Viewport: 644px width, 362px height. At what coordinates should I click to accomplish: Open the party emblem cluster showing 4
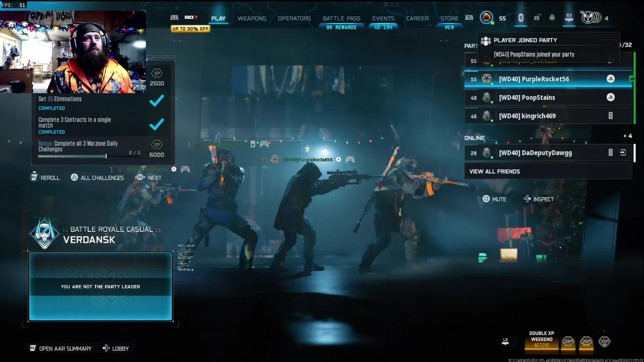point(594,18)
